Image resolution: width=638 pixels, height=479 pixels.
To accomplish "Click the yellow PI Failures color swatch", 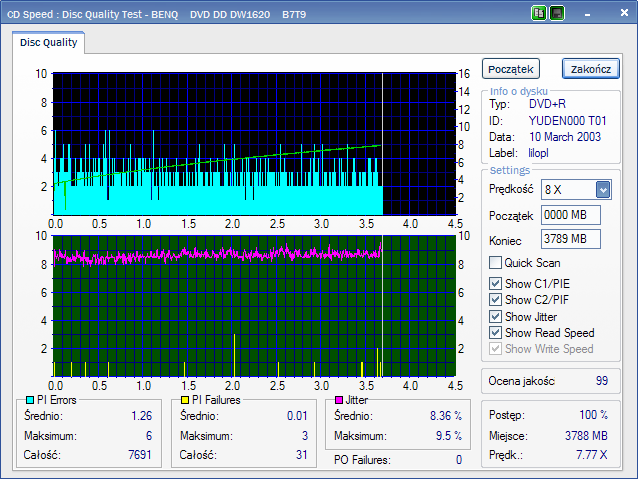I will pyautogui.click(x=185, y=400).
